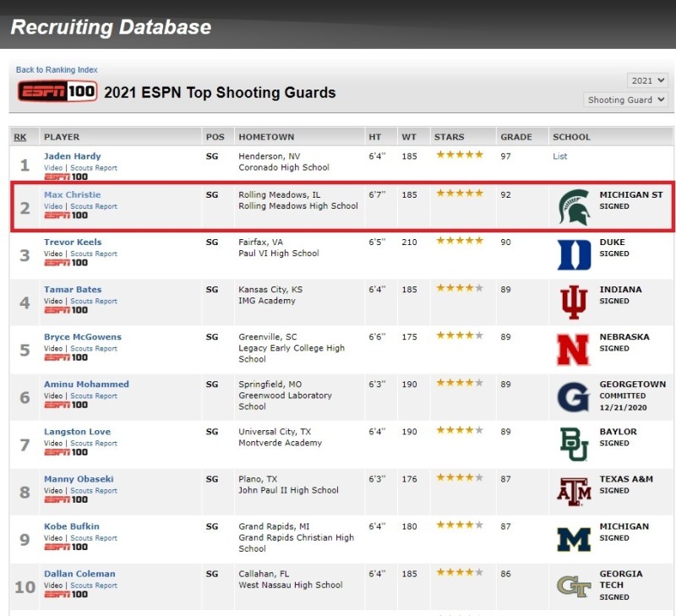Watch Max Christie's Video
Screen dimensions: 676x616
[53, 206]
